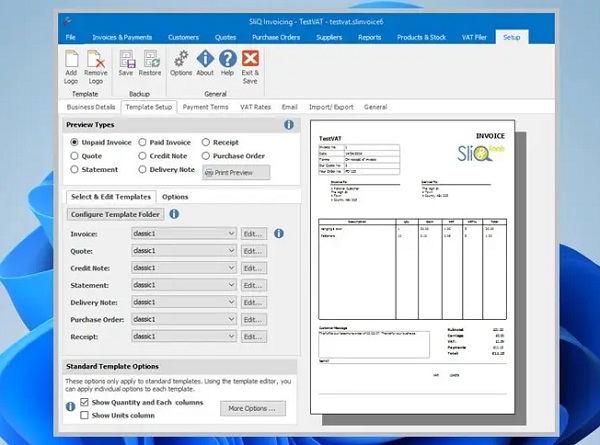Click the Preview Types info icon
This screenshot has height=445, width=600.
click(x=289, y=125)
